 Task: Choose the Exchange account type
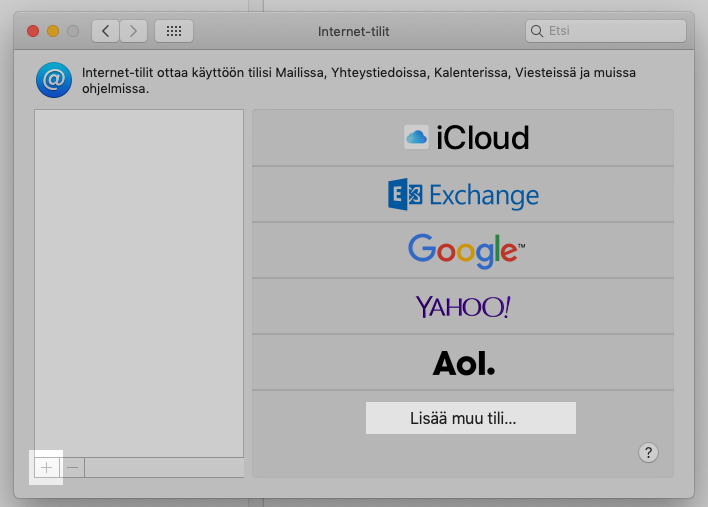(463, 194)
